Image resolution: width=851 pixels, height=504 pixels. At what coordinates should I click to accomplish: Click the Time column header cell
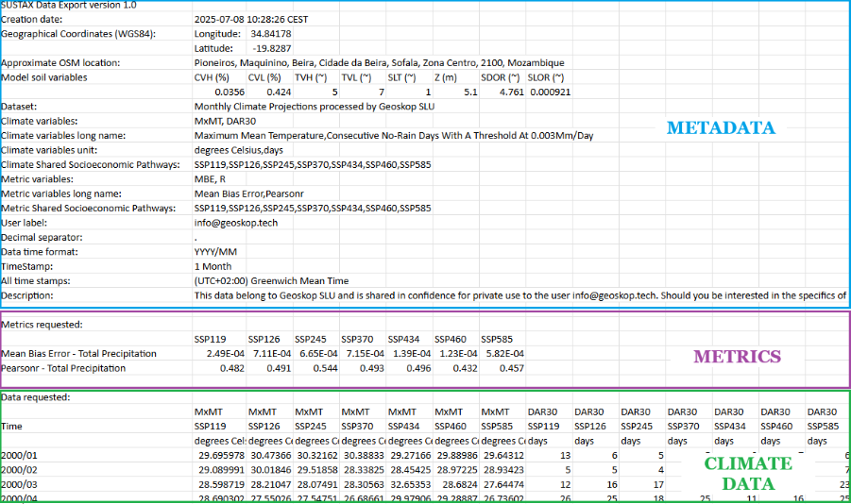[x=11, y=427]
